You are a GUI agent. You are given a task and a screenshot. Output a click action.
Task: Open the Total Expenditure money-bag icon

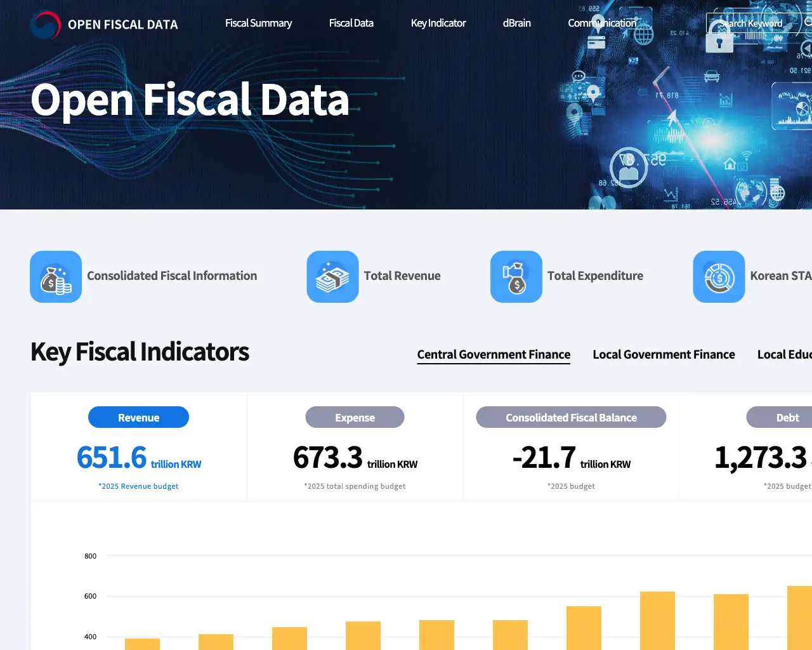coord(516,277)
